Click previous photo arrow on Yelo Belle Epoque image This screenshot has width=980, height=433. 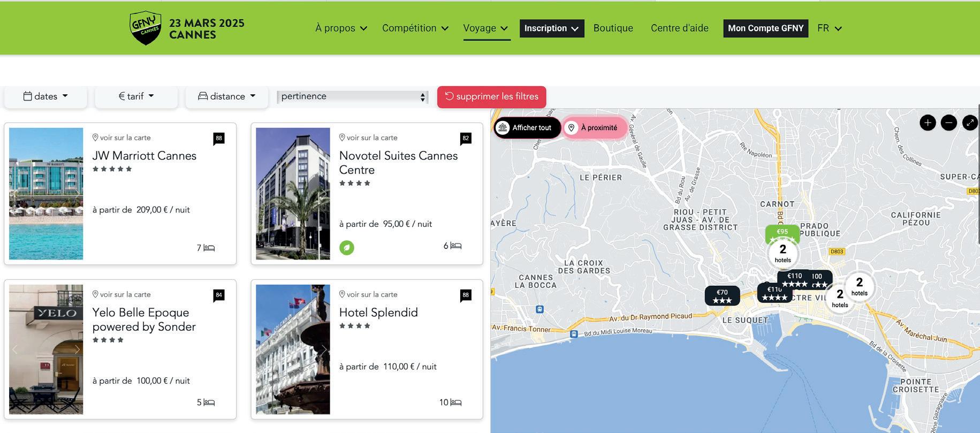(15, 350)
